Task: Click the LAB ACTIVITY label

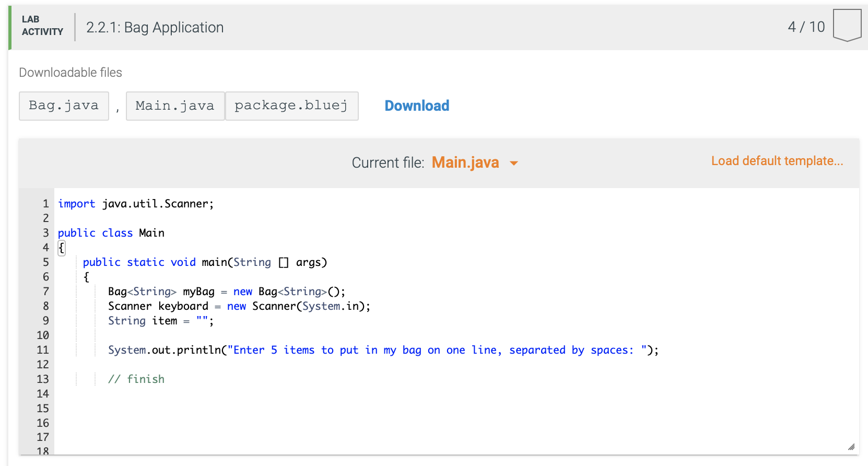Action: pos(42,26)
